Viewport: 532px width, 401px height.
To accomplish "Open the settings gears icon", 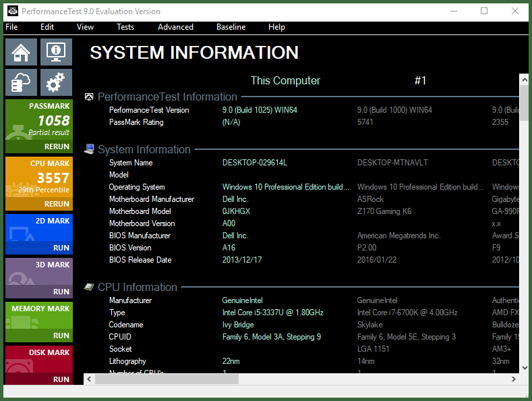I will pos(56,82).
